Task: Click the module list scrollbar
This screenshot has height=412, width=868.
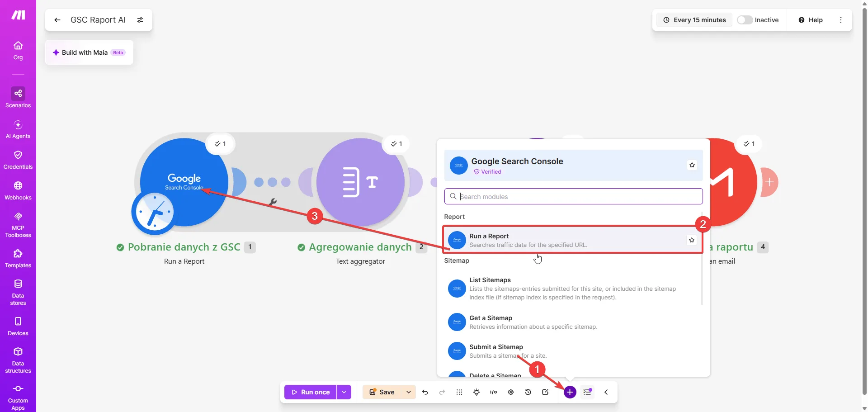Action: (x=702, y=258)
